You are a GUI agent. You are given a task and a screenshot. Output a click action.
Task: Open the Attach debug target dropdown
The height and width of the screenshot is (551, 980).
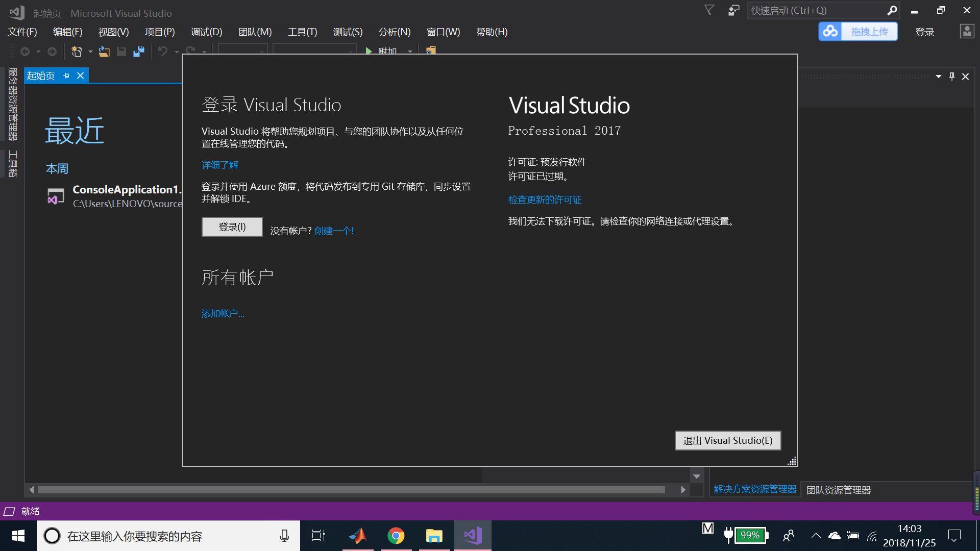pos(411,52)
